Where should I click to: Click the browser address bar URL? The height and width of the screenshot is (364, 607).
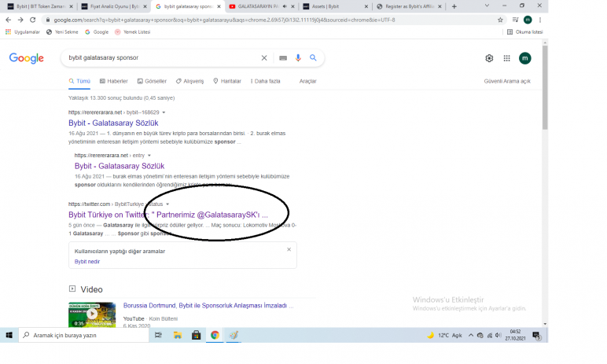click(224, 20)
